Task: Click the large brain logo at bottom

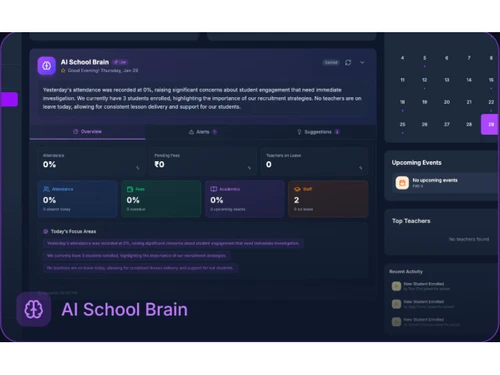Action: (x=34, y=309)
